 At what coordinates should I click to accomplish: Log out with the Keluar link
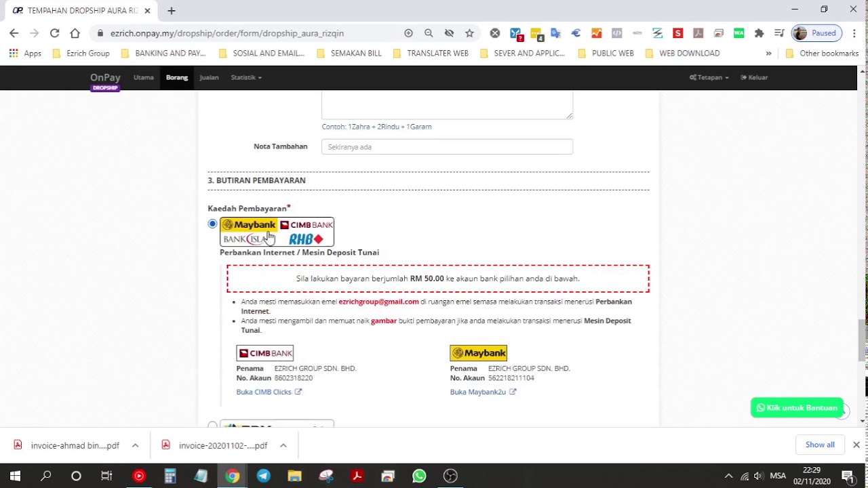(x=754, y=77)
